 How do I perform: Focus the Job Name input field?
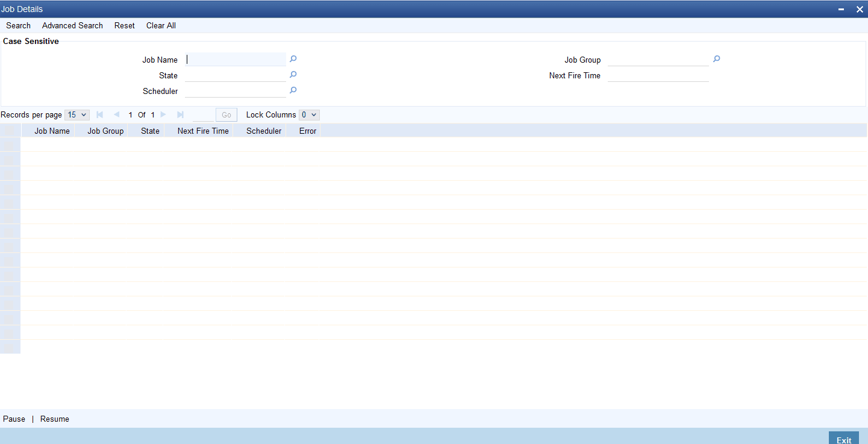point(236,59)
